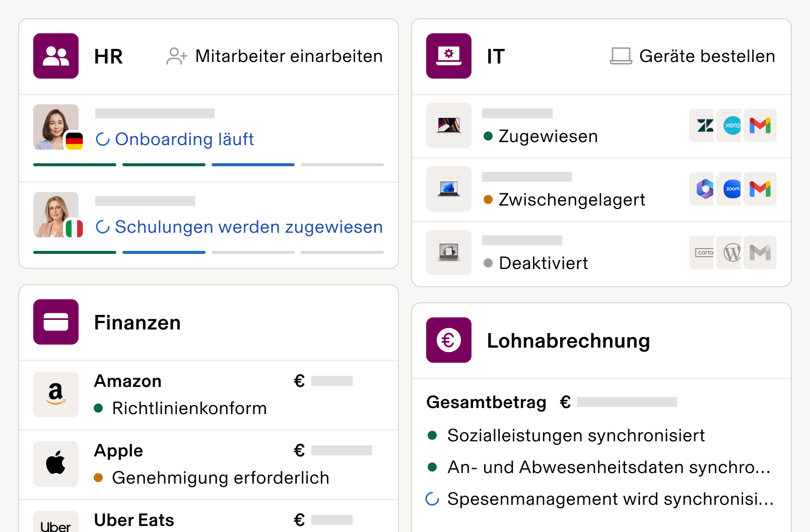
Task: Click the grayed-out Gmail icon for Deaktiviert
Action: [761, 252]
